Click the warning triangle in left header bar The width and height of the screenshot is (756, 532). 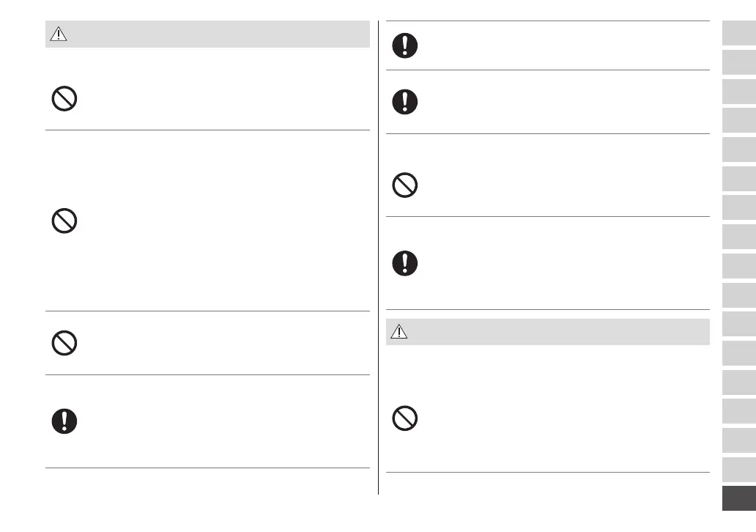[x=58, y=34]
